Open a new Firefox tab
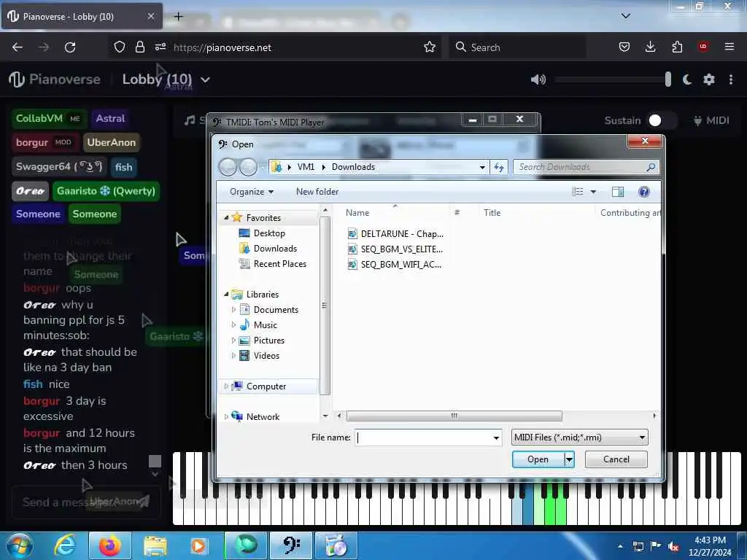747x560 pixels. click(x=178, y=17)
